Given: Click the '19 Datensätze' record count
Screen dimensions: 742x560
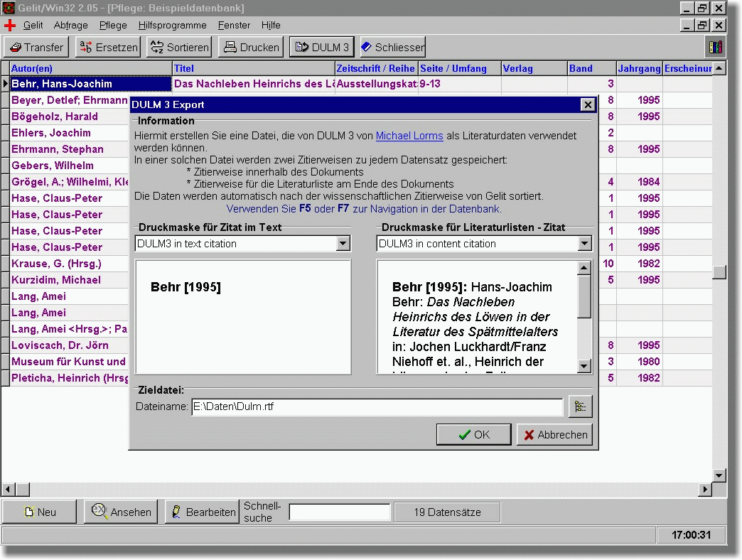Looking at the screenshot, I should click(447, 512).
